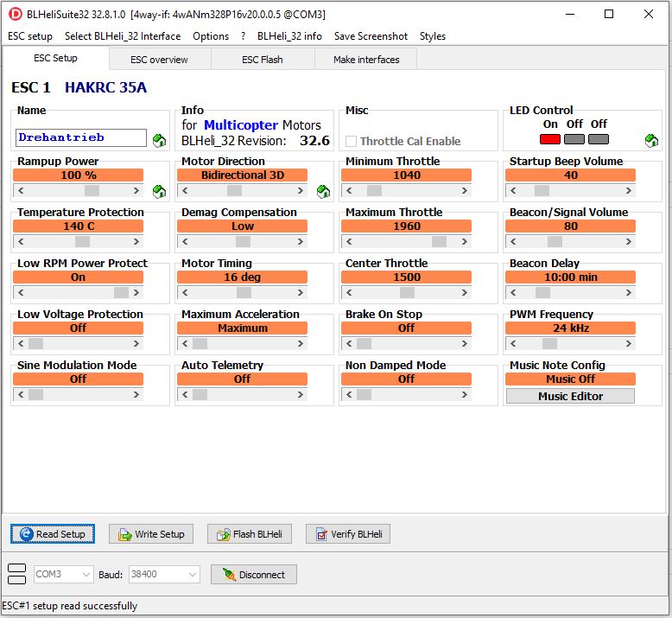This screenshot has width=672, height=618.
Task: Click the ESC selector icon left of COM3
Action: (x=17, y=574)
